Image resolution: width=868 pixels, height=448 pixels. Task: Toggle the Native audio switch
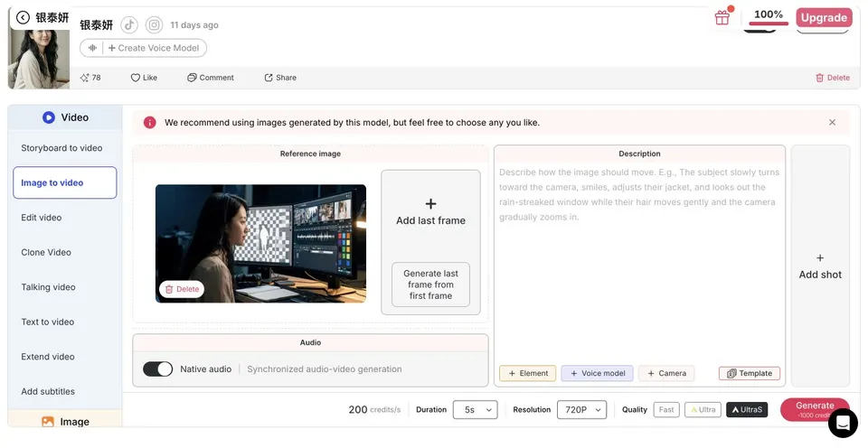pos(157,369)
